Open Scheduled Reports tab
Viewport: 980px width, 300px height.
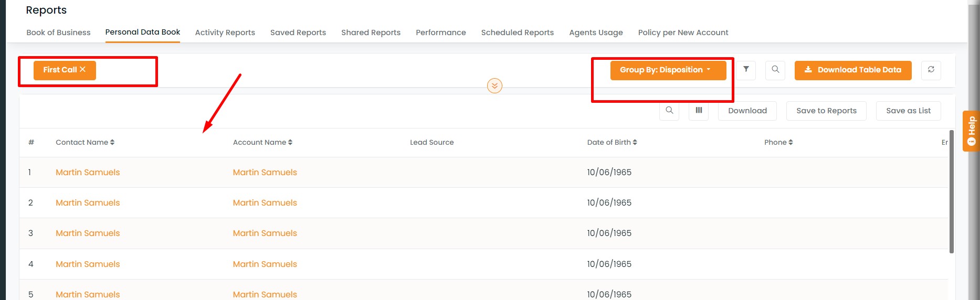tap(518, 33)
